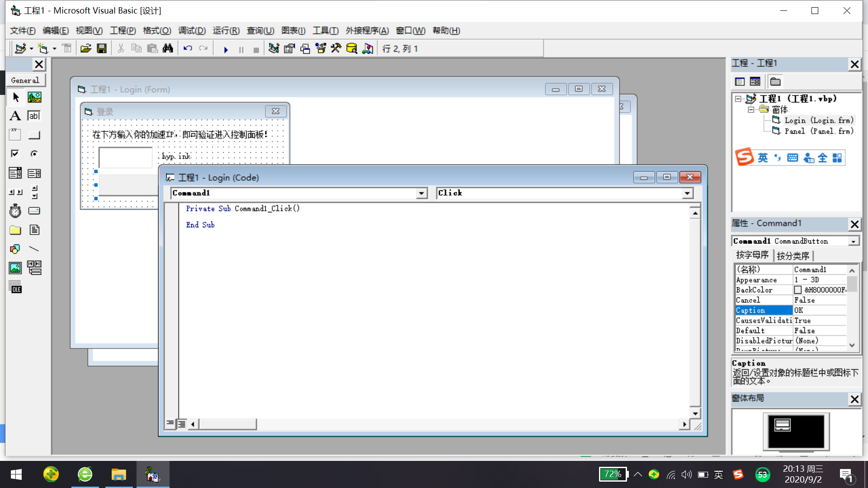Click the Start run toolbar button

tap(226, 49)
